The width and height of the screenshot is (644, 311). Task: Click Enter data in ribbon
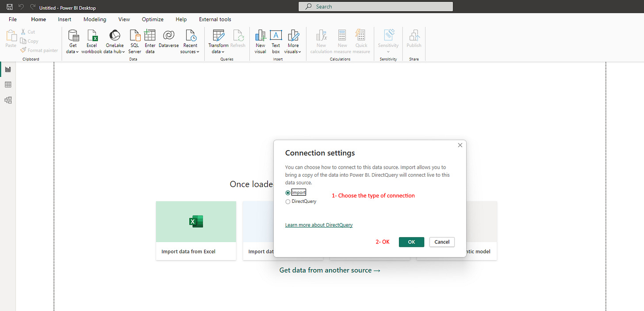tap(150, 42)
